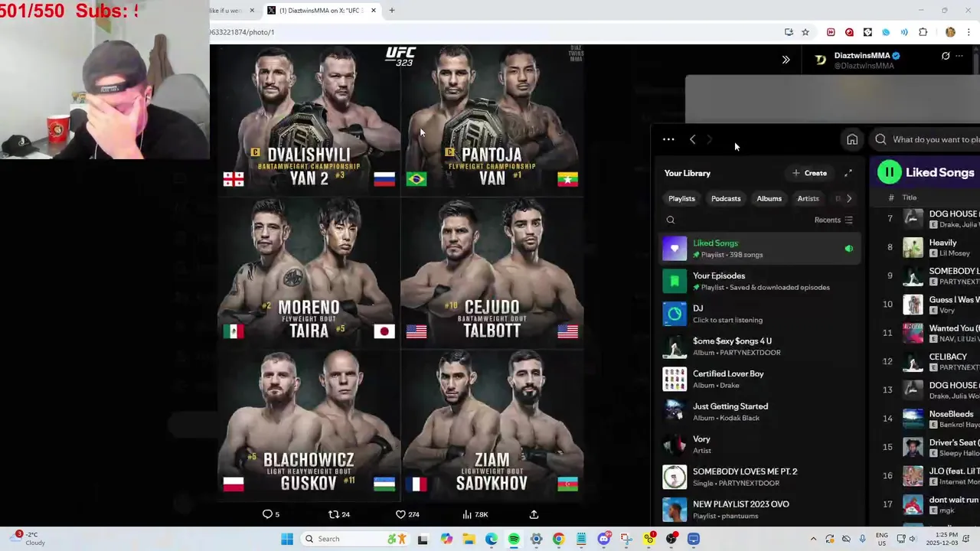Like the tweet with 274 likes

[x=407, y=514]
